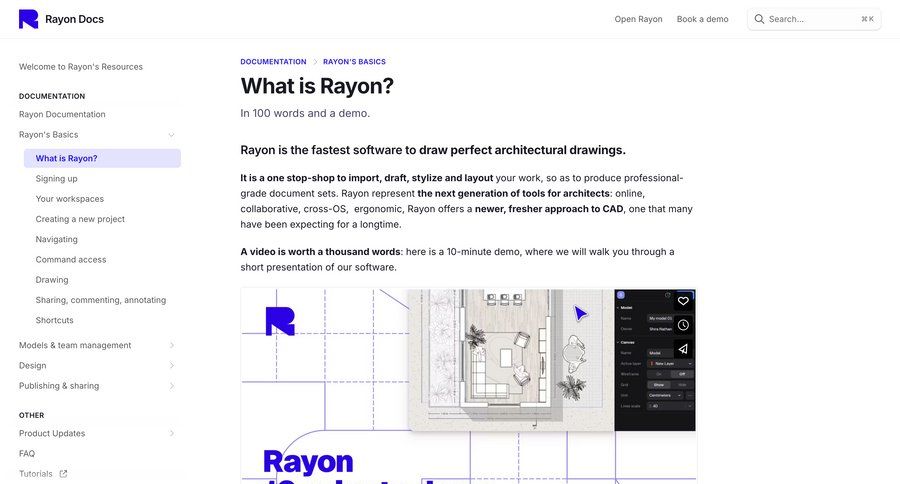Go to Your workspaces page
The image size is (900, 484).
click(x=69, y=199)
